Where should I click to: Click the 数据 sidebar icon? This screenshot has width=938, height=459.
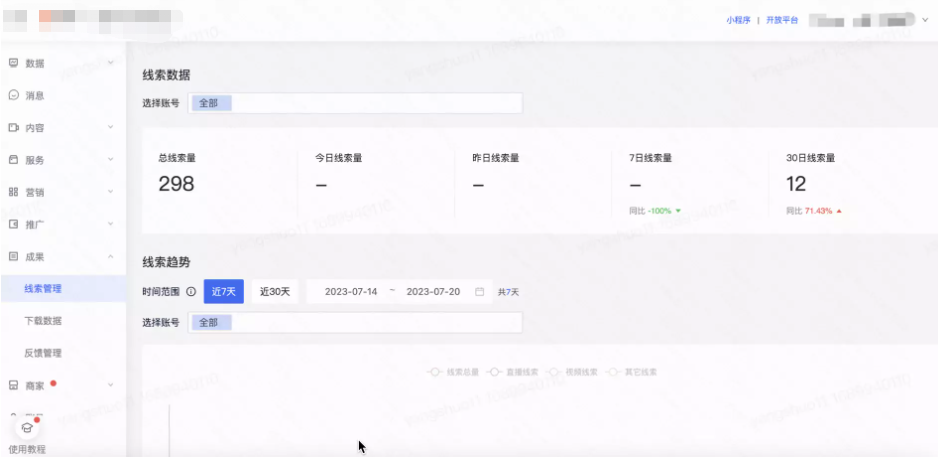(14, 63)
